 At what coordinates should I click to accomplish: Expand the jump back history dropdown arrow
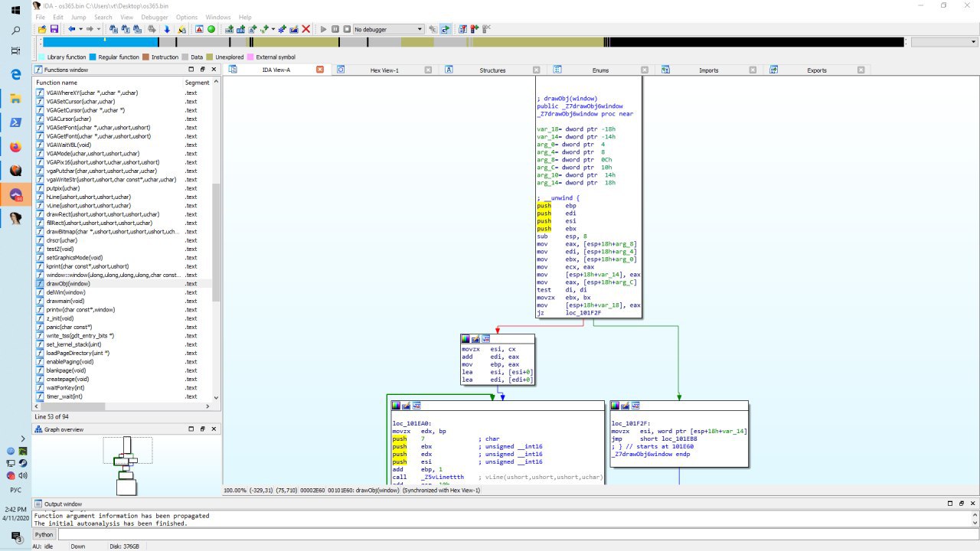click(80, 29)
